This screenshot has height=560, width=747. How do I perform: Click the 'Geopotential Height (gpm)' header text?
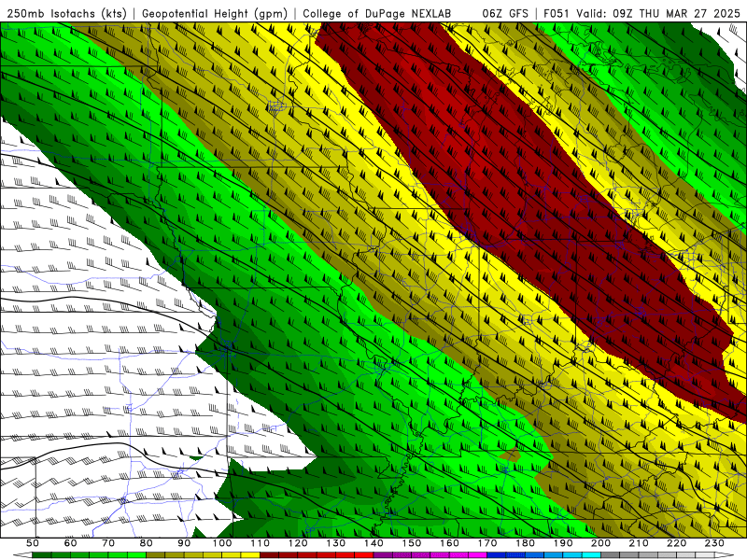coord(215,14)
